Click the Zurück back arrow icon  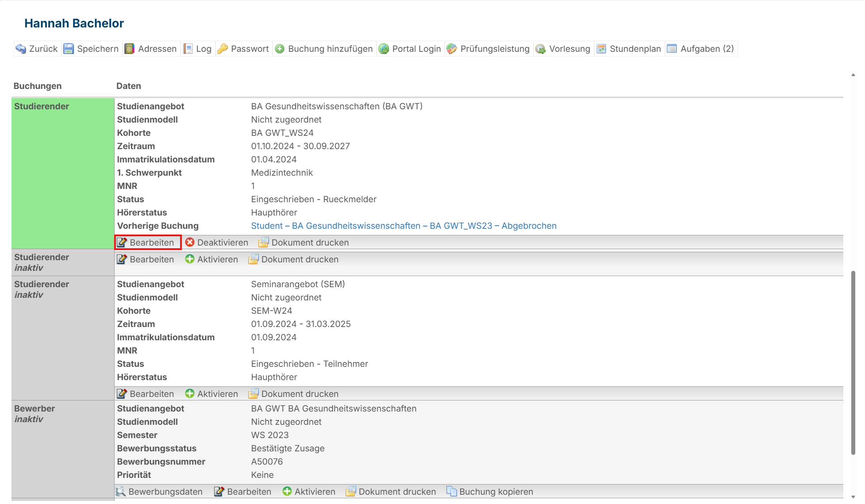click(21, 49)
